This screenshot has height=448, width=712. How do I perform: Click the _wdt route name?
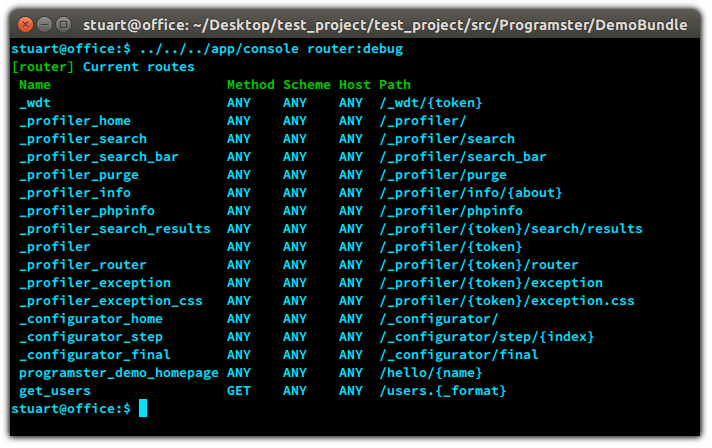coord(35,103)
